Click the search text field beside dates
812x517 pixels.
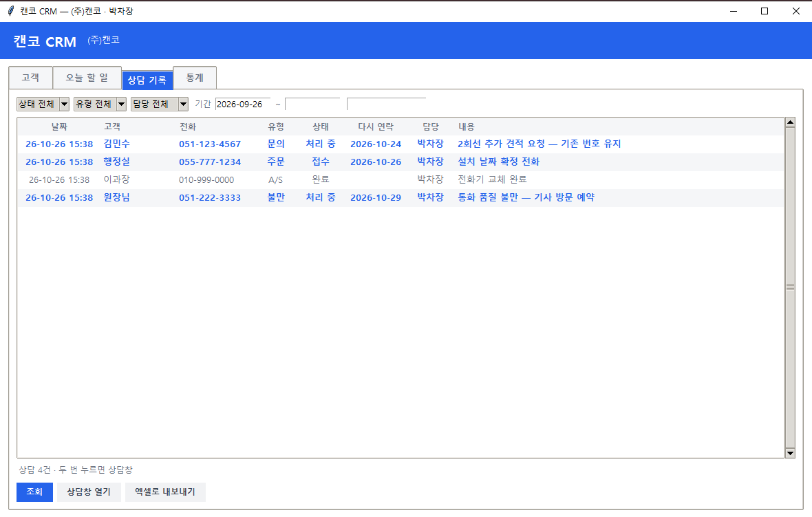point(386,104)
